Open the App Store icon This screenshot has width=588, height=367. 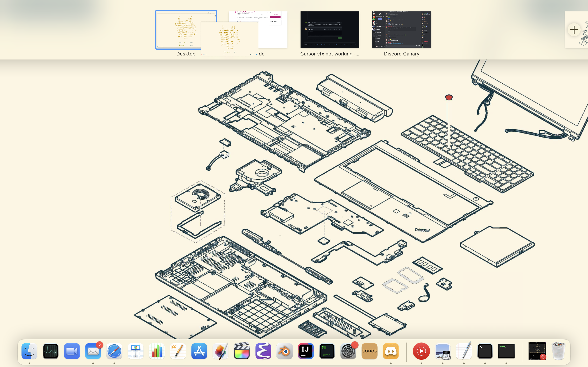[199, 351]
